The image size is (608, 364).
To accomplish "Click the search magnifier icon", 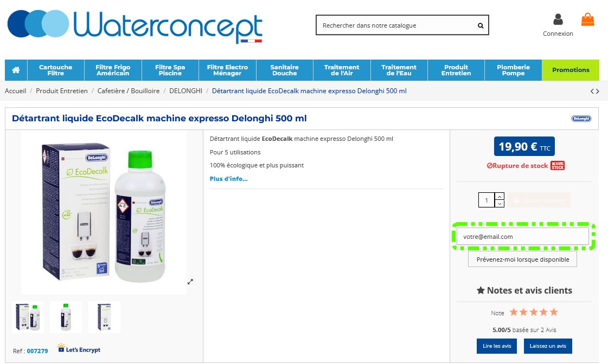I will [x=480, y=25].
